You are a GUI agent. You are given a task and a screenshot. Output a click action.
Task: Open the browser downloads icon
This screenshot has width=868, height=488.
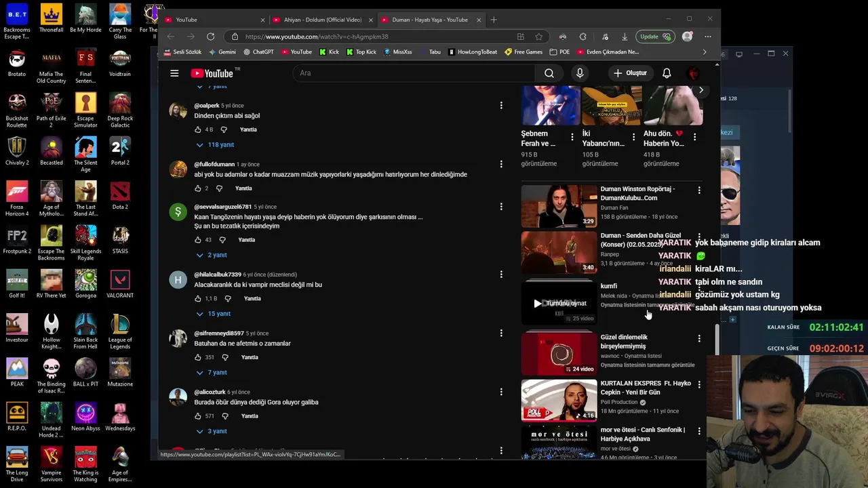coord(625,37)
